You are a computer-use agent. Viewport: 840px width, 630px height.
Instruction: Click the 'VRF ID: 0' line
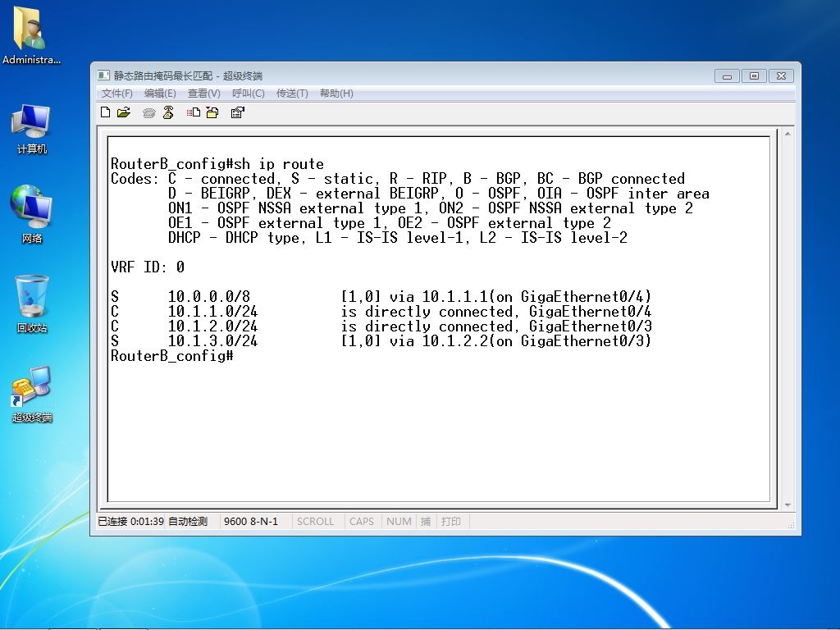(x=148, y=267)
